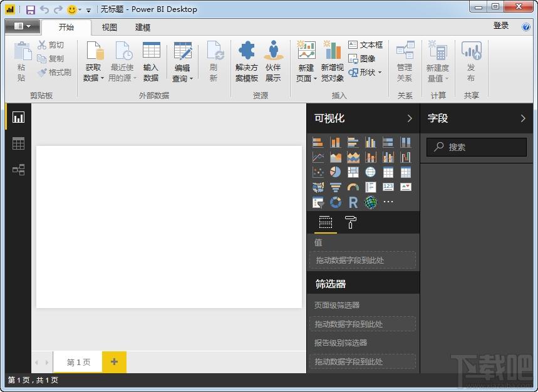This screenshot has width=538, height=392.
Task: Click the 发布 publish button
Action: click(471, 61)
